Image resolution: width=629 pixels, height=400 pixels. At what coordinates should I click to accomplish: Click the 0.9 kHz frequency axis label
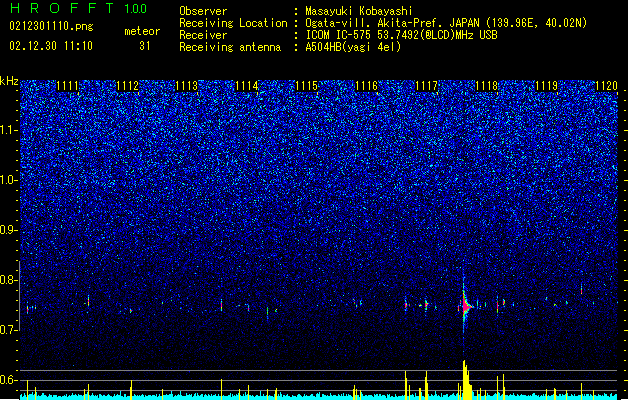(x=9, y=230)
